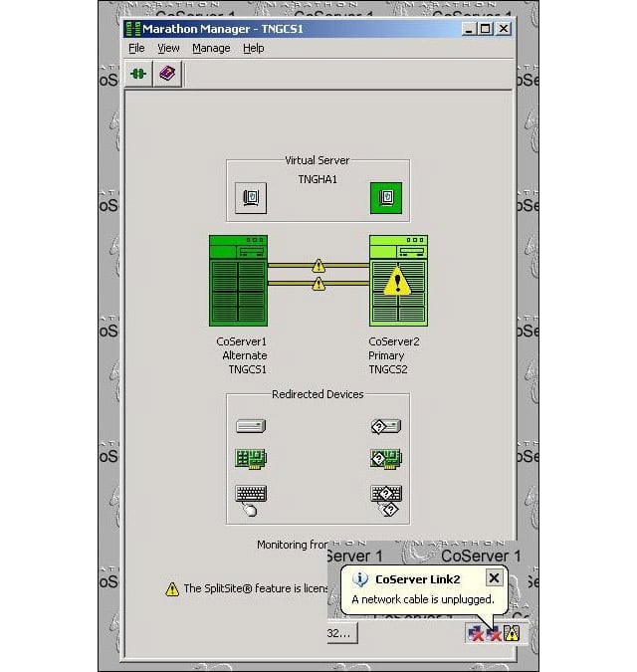Click the taskbar button ending in 32...
This screenshot has width=637, height=672.
pos(341,633)
